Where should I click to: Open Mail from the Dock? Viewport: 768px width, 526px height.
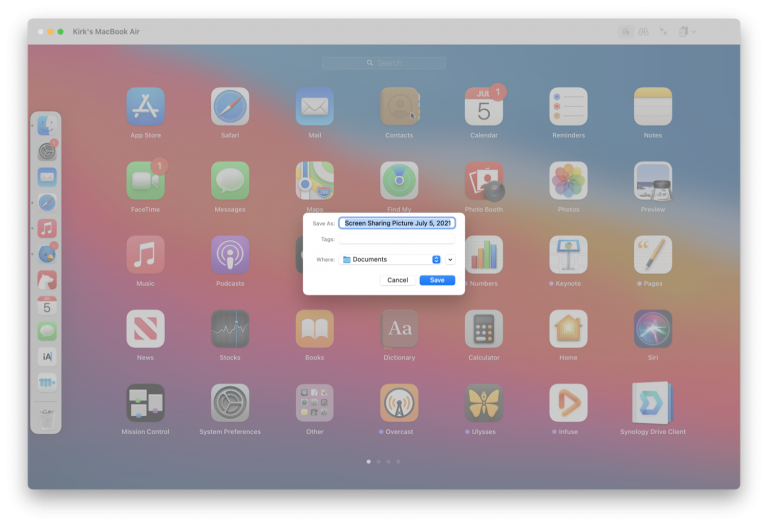tap(47, 177)
